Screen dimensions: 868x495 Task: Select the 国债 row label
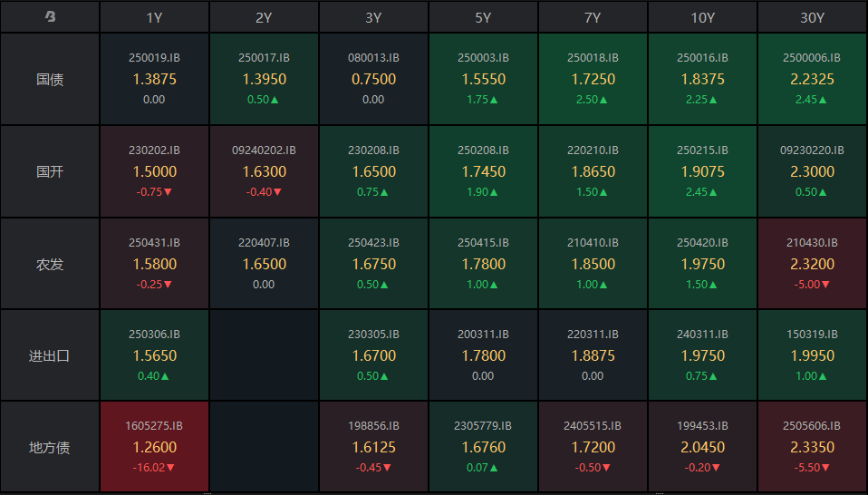click(50, 79)
